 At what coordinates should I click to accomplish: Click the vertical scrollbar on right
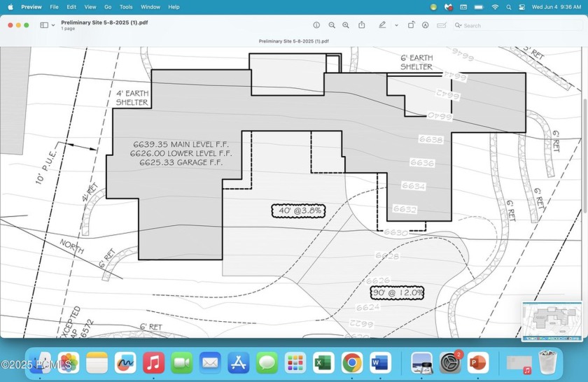pyautogui.click(x=584, y=154)
